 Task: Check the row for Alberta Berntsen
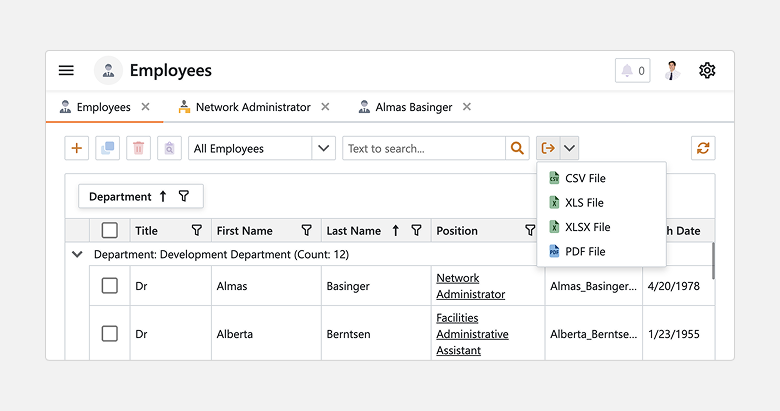tap(110, 334)
